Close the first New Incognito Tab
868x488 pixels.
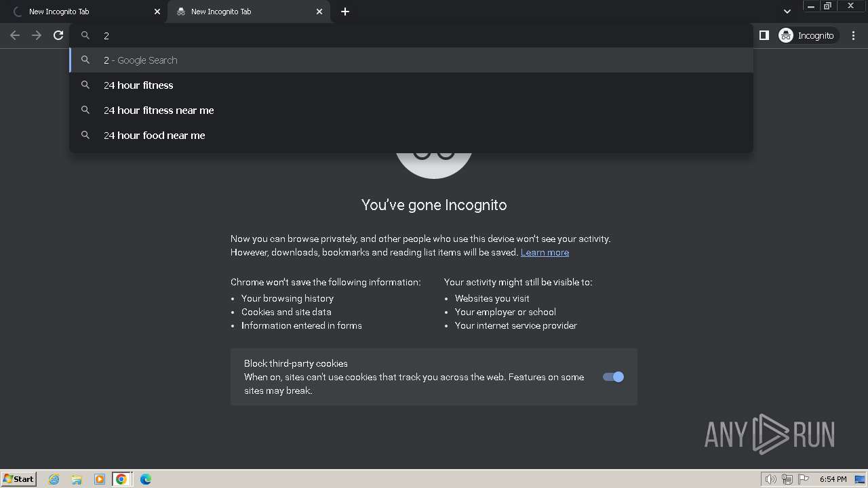157,12
